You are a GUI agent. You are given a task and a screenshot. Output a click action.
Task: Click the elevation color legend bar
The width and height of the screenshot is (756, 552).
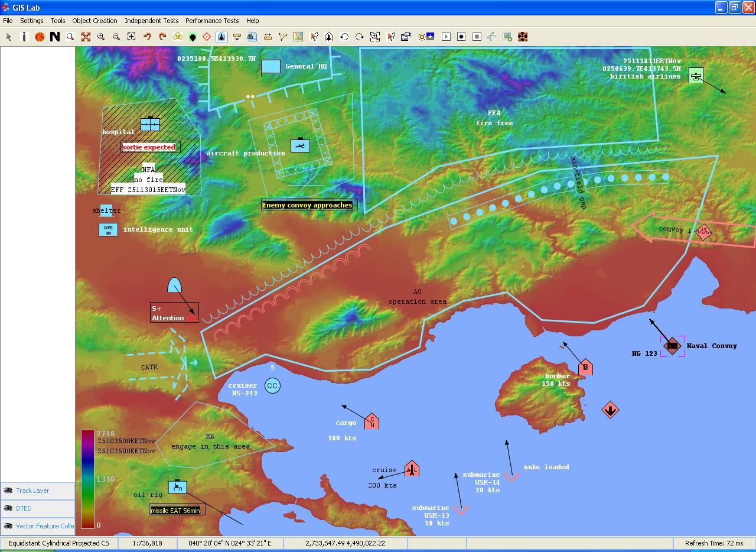pyautogui.click(x=87, y=479)
